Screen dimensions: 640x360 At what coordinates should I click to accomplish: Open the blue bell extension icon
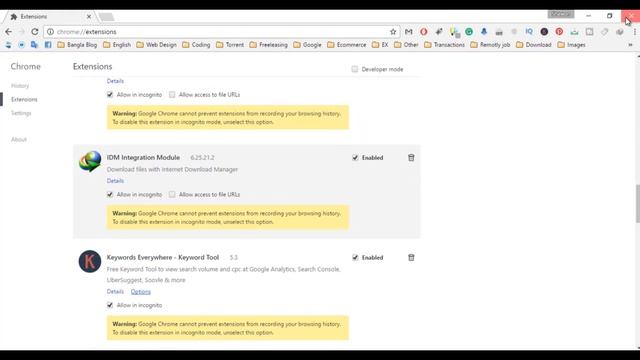click(x=484, y=31)
